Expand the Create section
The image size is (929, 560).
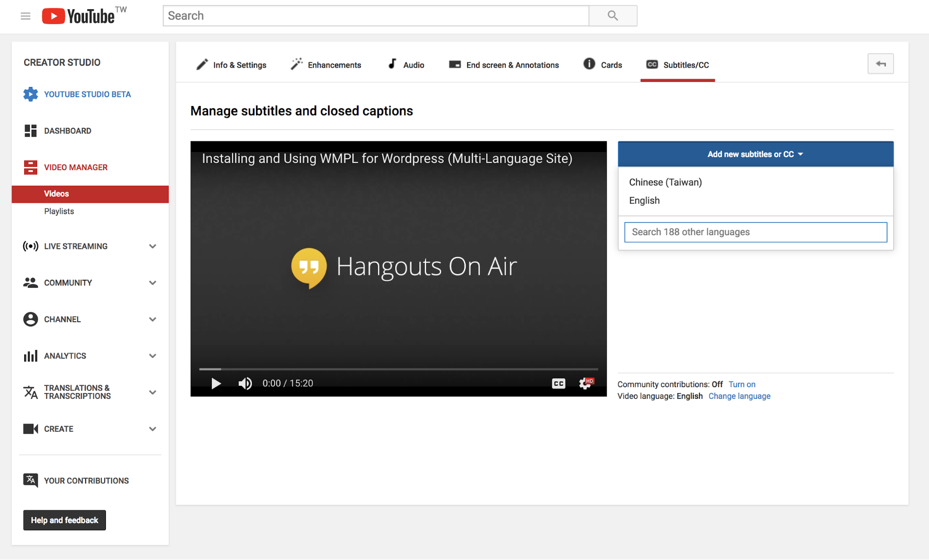point(152,429)
